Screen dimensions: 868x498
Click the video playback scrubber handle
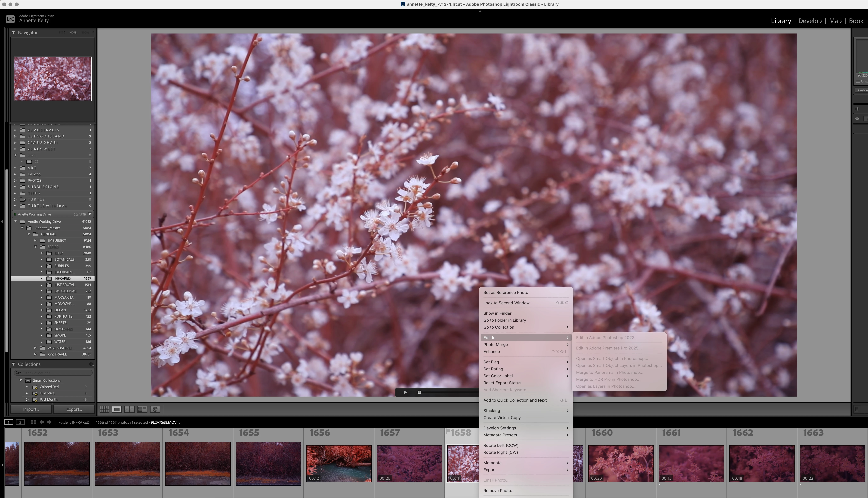coord(419,392)
